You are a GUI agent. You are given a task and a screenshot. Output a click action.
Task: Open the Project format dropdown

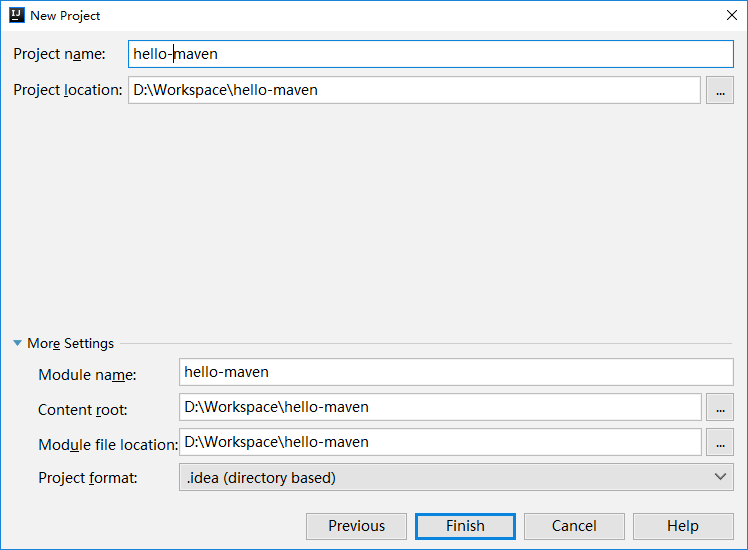[456, 477]
